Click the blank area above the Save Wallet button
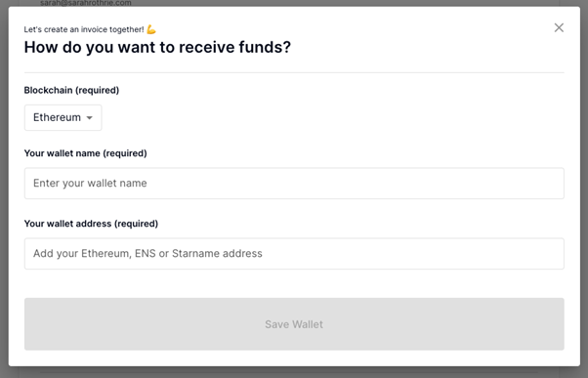This screenshot has width=588, height=378. coord(294,283)
